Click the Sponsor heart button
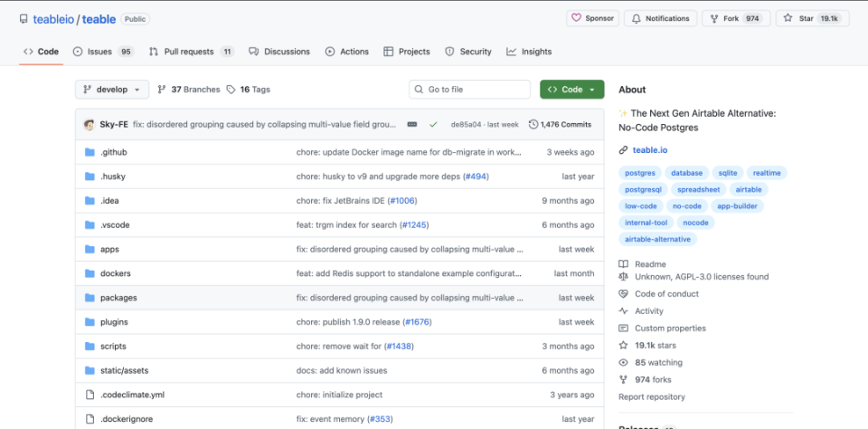The width and height of the screenshot is (868, 429). (592, 18)
